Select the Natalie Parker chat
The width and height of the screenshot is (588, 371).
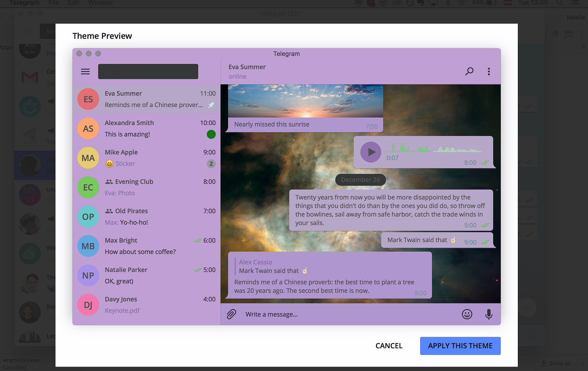[x=147, y=275]
